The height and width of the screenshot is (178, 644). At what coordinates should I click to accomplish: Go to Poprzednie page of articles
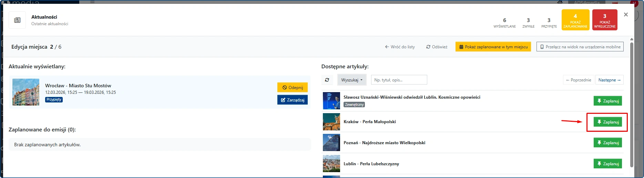579,80
